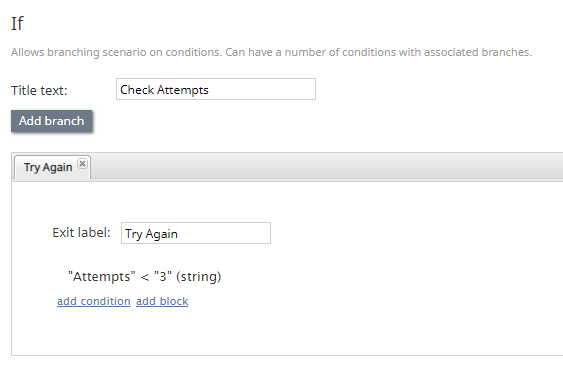
Task: Click the "3" value in the condition
Action: point(163,277)
